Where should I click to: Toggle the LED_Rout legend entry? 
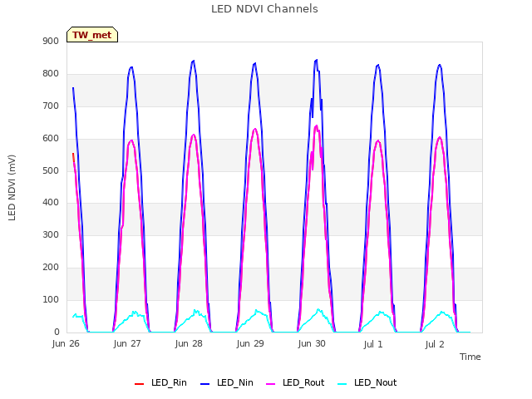tap(295, 382)
